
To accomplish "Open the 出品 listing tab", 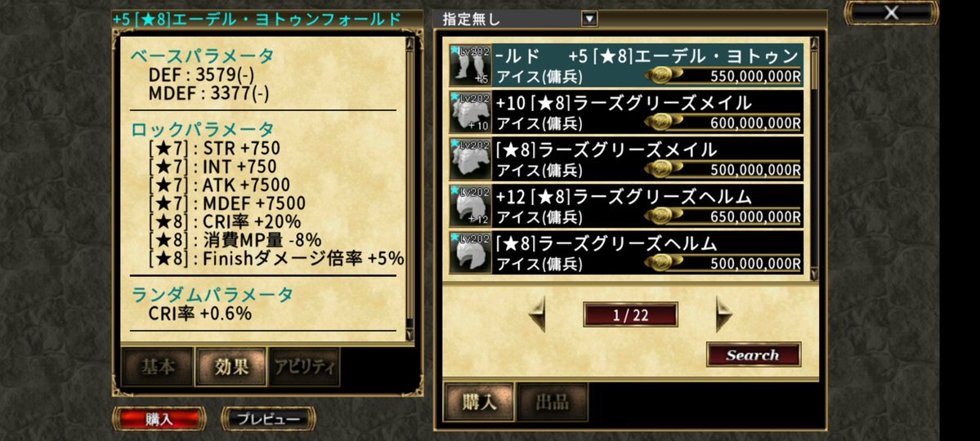I will (553, 403).
